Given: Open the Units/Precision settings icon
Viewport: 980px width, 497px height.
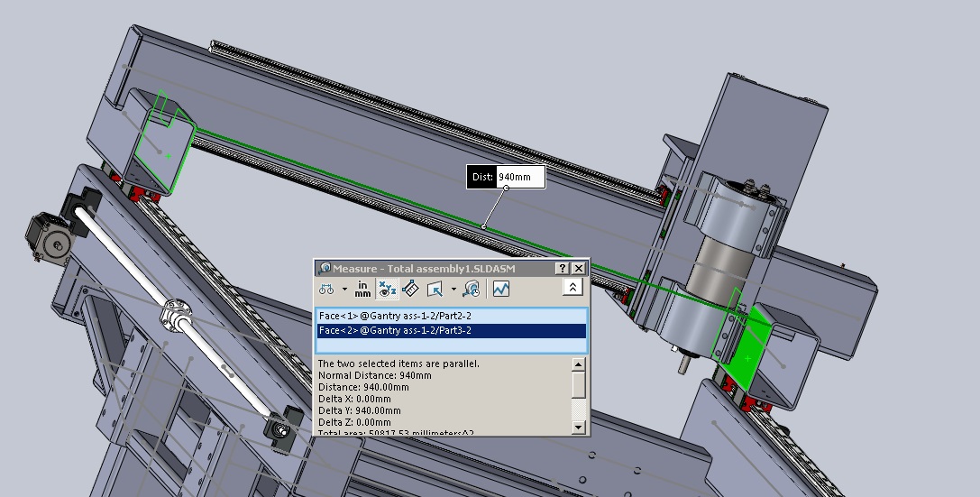Looking at the screenshot, I should [362, 290].
